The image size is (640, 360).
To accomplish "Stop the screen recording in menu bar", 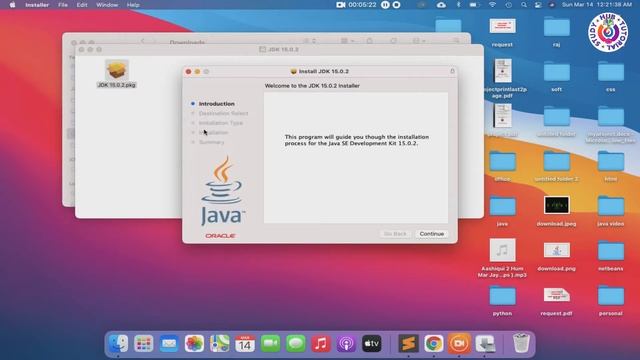I will tap(396, 5).
